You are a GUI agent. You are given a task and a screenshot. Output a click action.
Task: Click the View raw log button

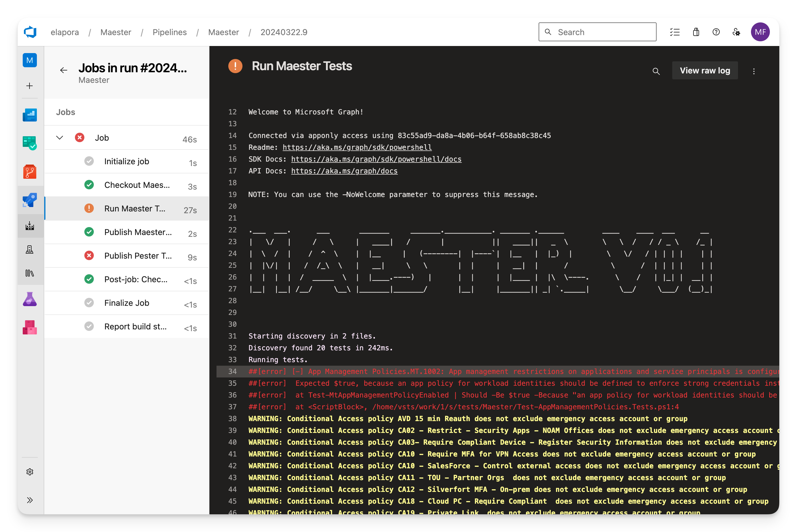pos(705,70)
